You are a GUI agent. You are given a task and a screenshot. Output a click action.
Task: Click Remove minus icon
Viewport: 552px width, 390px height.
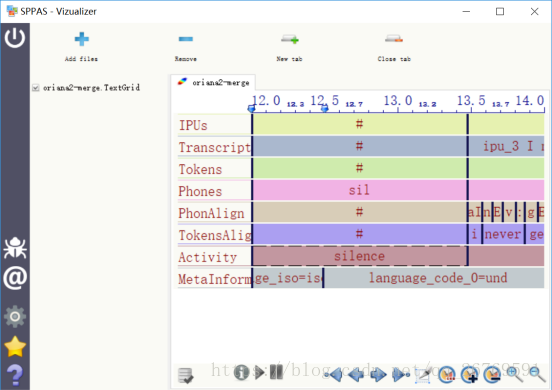click(x=186, y=39)
